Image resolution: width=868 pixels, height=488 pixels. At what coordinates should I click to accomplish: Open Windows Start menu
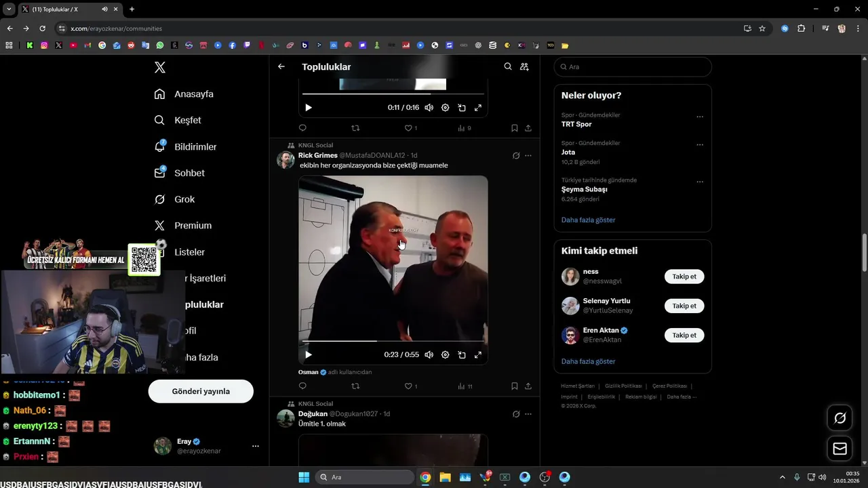click(x=304, y=477)
